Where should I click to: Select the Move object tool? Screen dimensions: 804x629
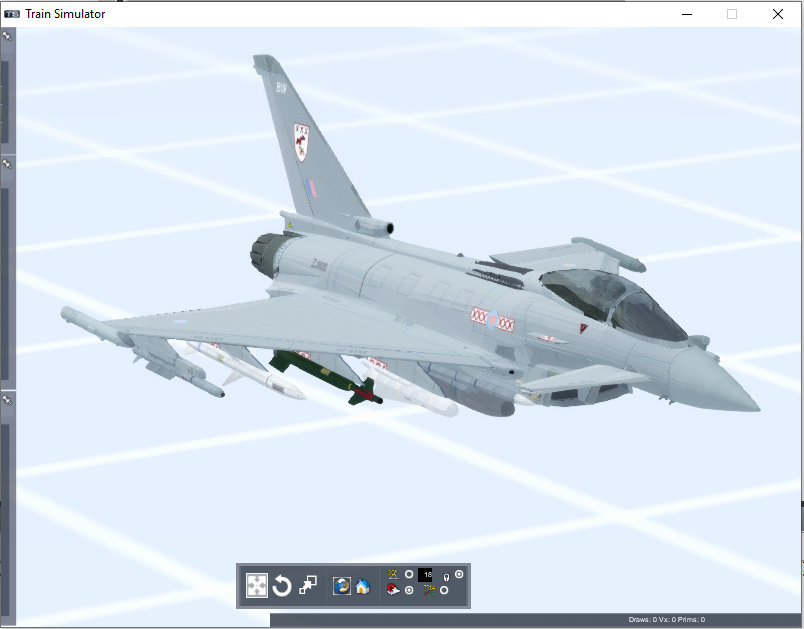click(x=257, y=586)
